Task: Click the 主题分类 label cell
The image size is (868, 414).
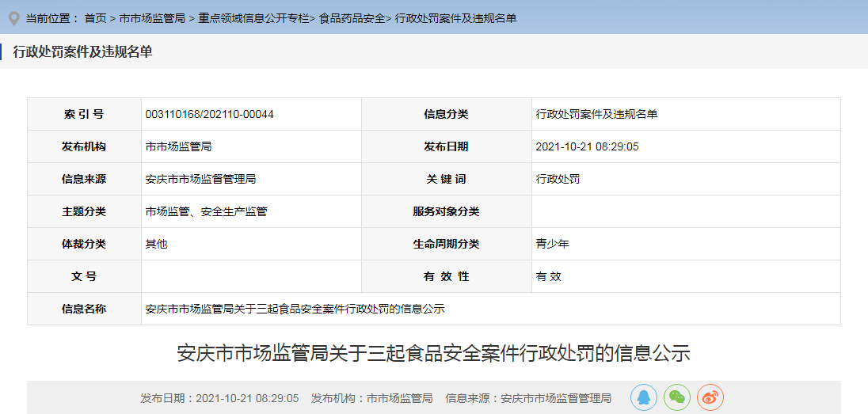Action: pos(84,211)
